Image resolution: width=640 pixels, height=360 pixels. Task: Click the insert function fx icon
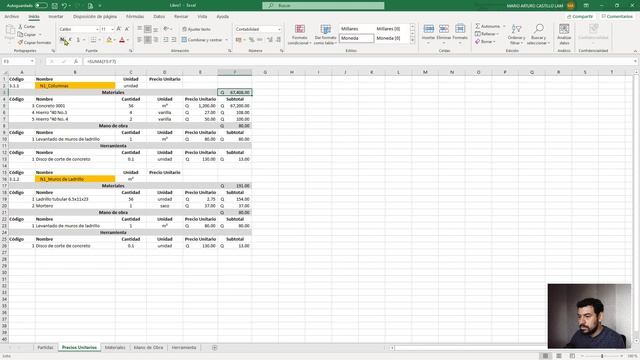pos(76,61)
